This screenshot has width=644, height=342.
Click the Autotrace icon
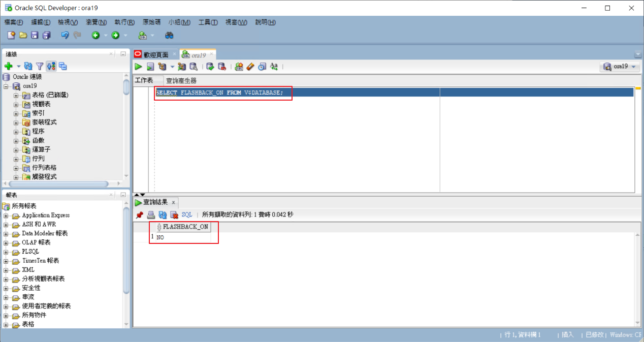click(182, 67)
